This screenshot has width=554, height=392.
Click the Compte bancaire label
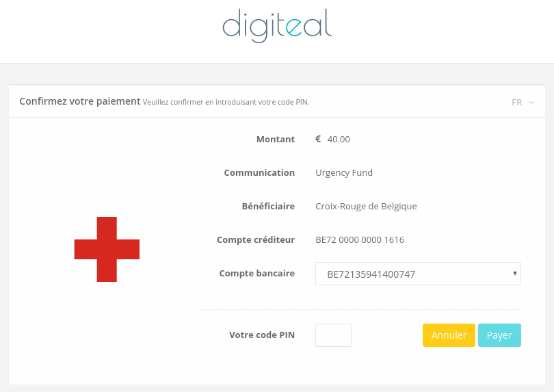pos(257,273)
